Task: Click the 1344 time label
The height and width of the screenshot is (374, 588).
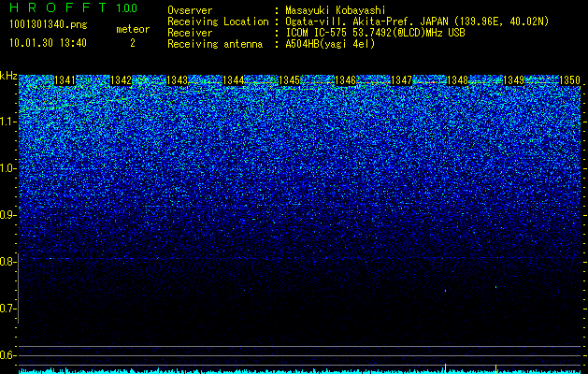Action: pyautogui.click(x=234, y=80)
